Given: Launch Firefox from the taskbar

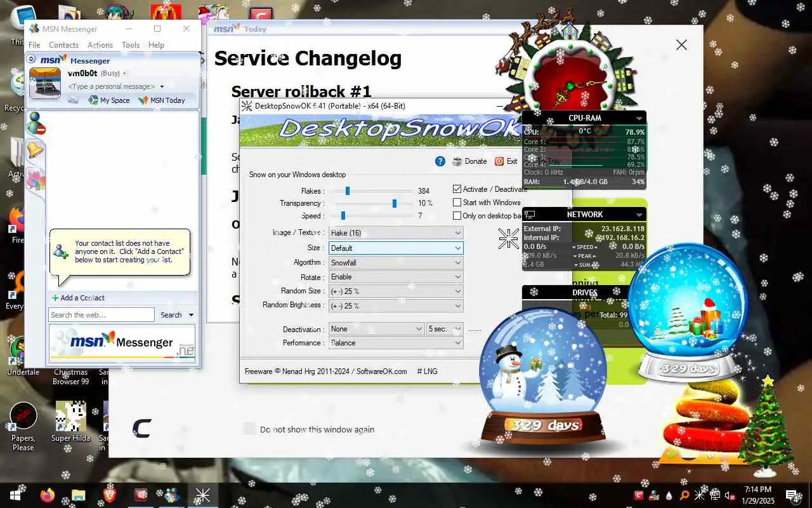Looking at the screenshot, I should pos(47,495).
